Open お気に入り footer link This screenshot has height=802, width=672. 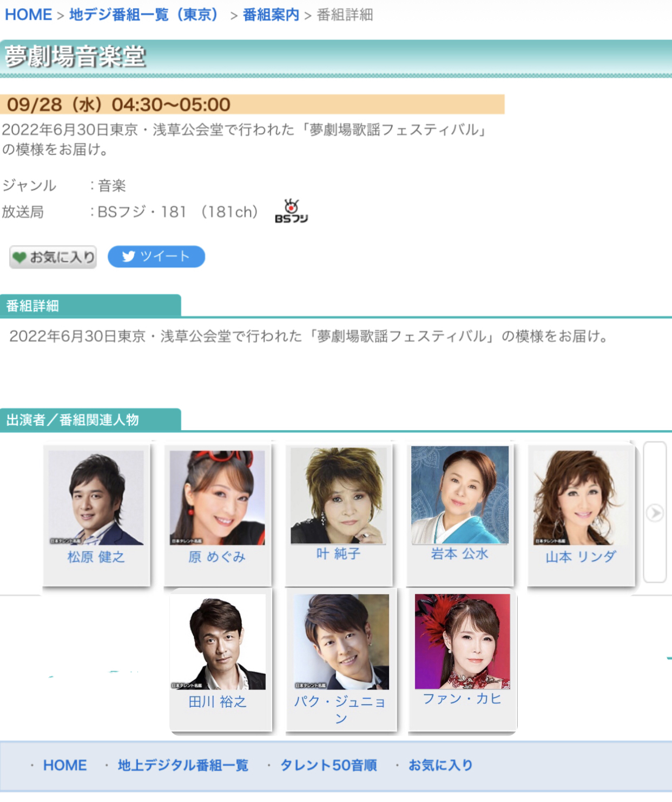pos(440,765)
